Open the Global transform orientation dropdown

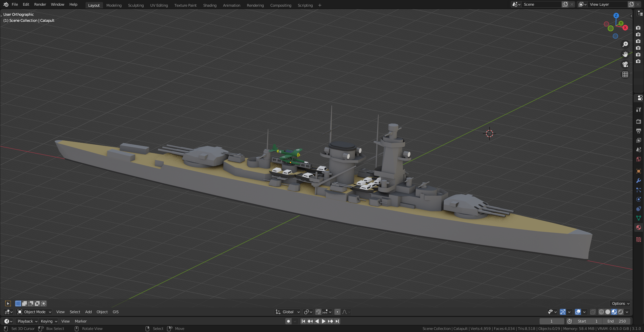click(288, 312)
